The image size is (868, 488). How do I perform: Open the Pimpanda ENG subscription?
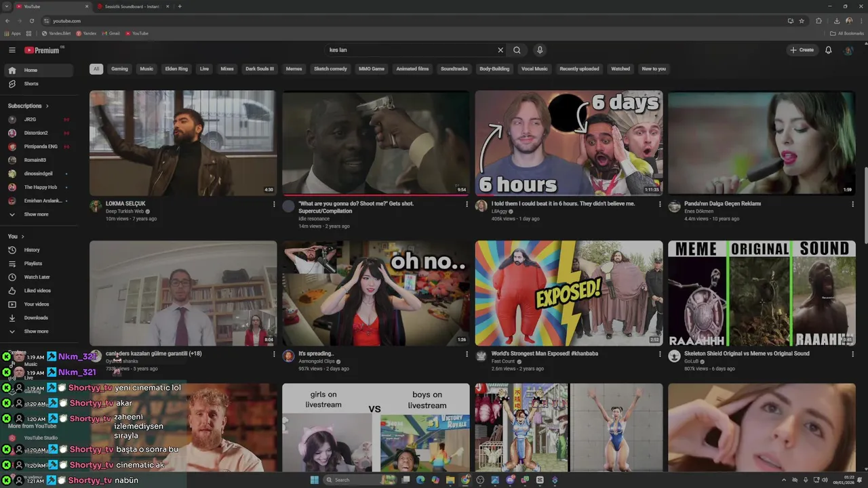38,146
